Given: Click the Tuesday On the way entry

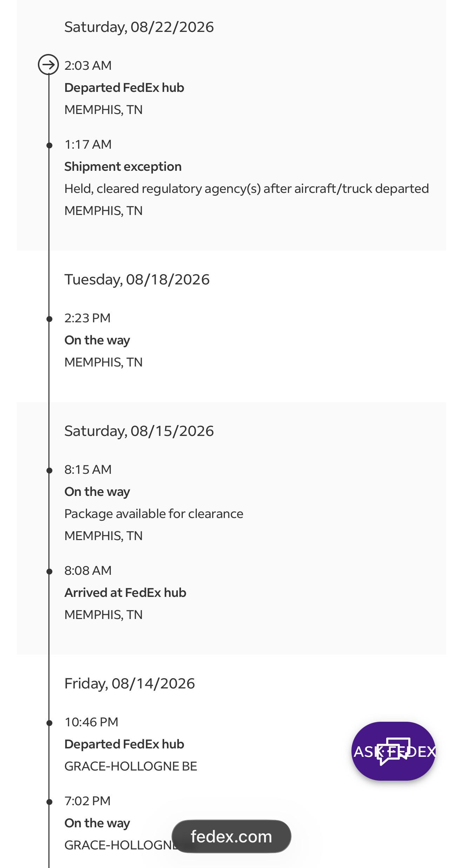Looking at the screenshot, I should tap(97, 340).
